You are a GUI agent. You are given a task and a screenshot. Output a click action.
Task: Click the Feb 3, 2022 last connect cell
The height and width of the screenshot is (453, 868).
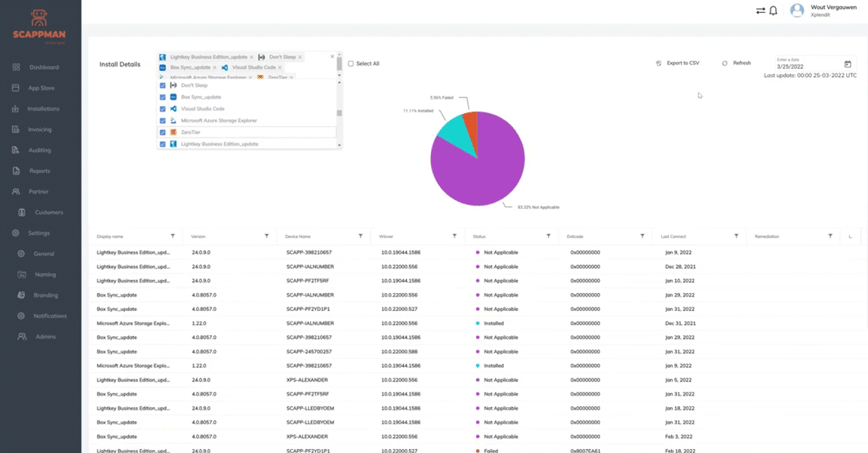pyautogui.click(x=679, y=436)
